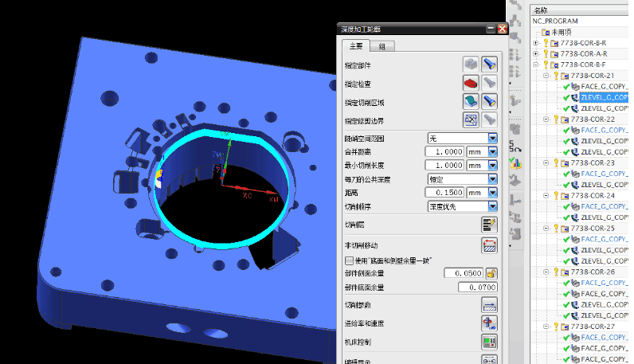Open the 距离 unit mm dropdown
Viewport: 634px width, 364px height.
click(492, 193)
